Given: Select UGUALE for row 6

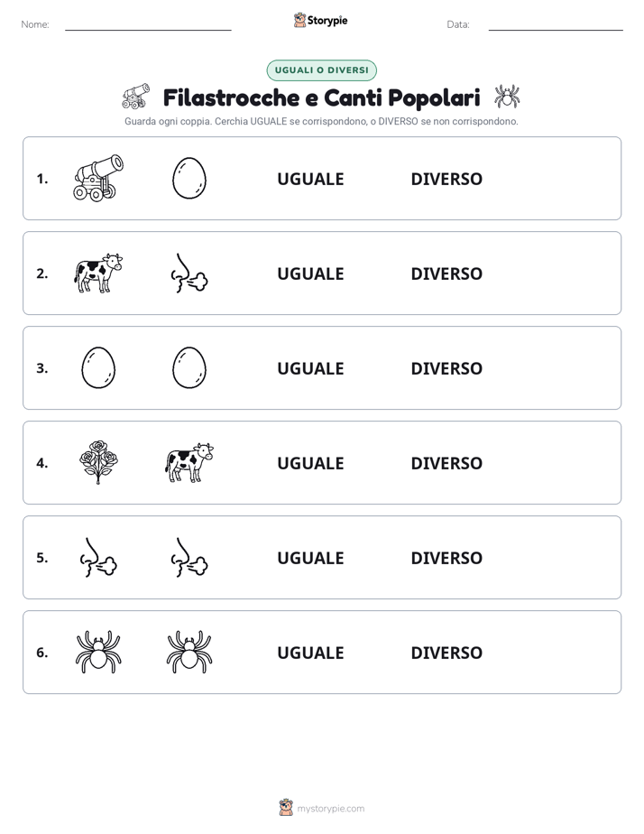Looking at the screenshot, I should pos(310,652).
